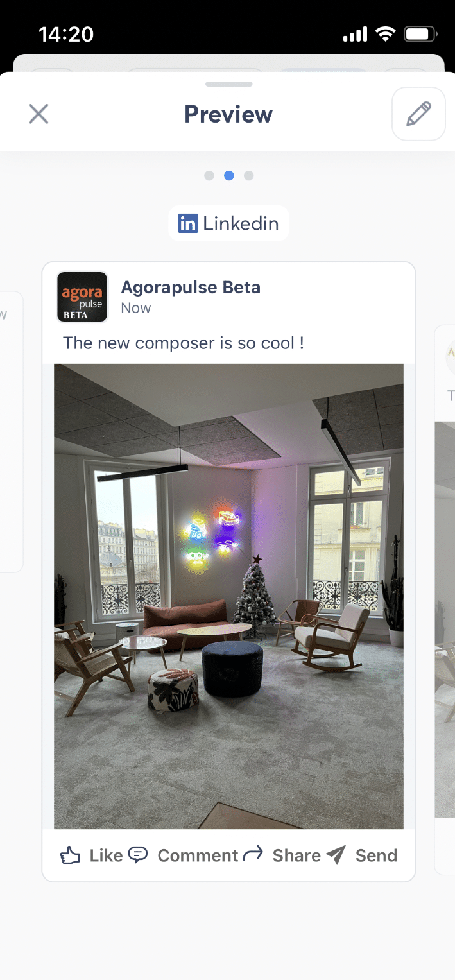Tap the thumbs-up Like icon
The image size is (455, 980).
[x=70, y=855]
